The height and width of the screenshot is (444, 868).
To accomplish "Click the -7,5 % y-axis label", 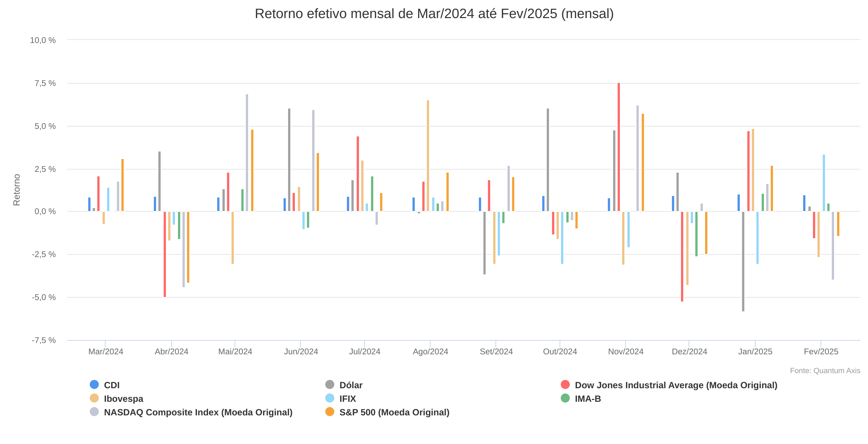I will tap(44, 340).
